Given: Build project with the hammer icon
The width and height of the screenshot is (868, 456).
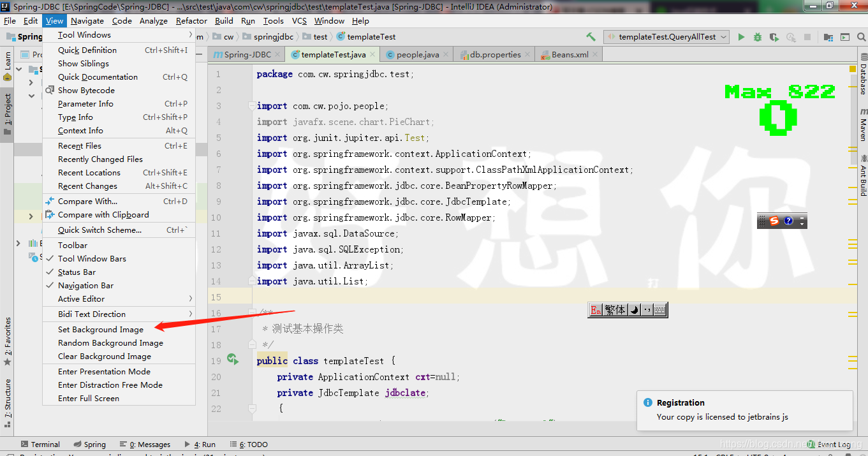Looking at the screenshot, I should tap(591, 37).
